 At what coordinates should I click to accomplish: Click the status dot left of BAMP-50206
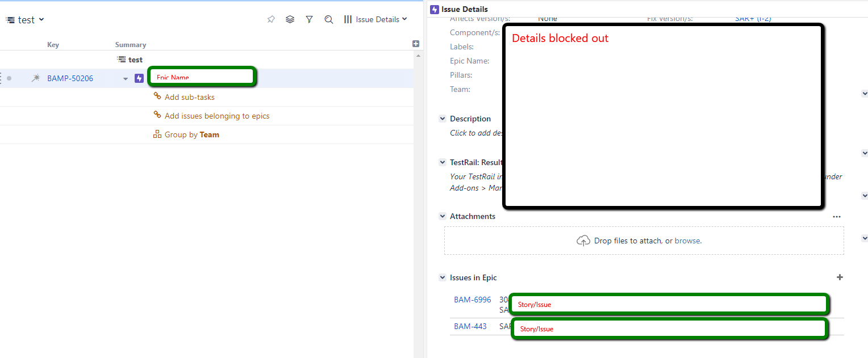(9, 78)
